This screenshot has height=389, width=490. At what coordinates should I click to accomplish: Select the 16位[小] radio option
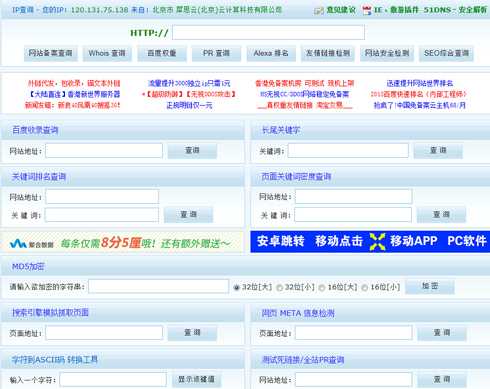pyautogui.click(x=365, y=287)
